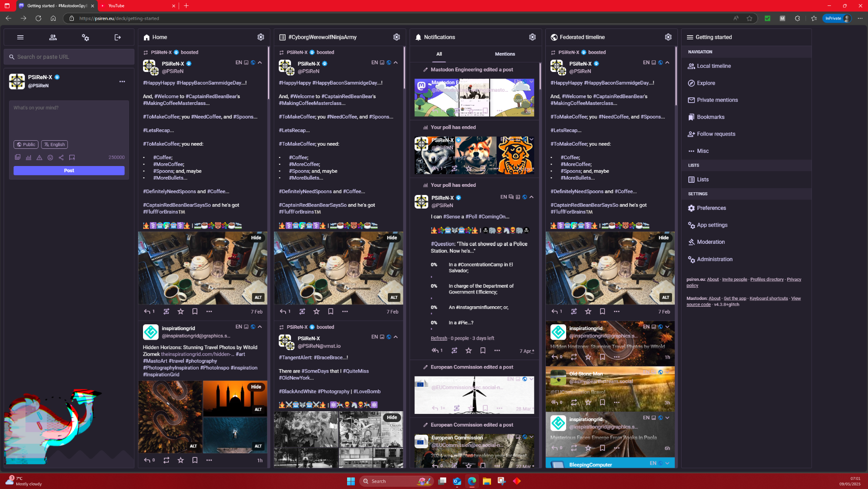Click the people icon above the search box
Screen dimensions: 868x489
53,38
